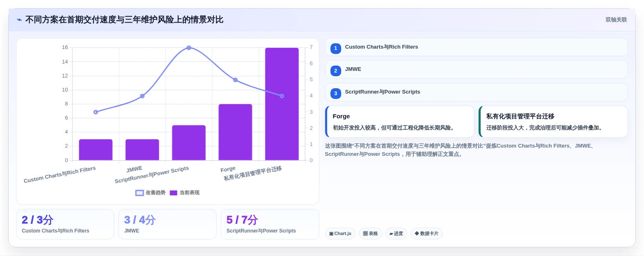Click the Chart.js tag
This screenshot has height=256, width=644.
(x=340, y=233)
